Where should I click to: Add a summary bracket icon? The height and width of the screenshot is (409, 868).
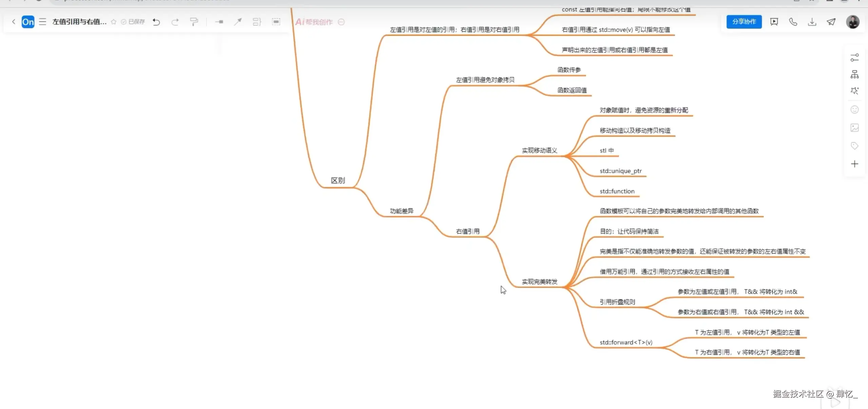257,22
